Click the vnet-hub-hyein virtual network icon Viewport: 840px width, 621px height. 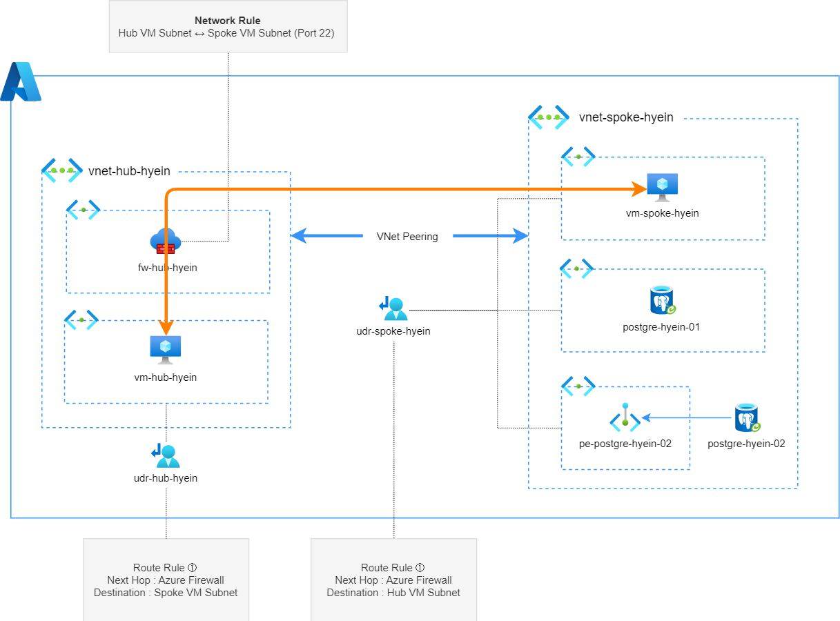(62, 170)
